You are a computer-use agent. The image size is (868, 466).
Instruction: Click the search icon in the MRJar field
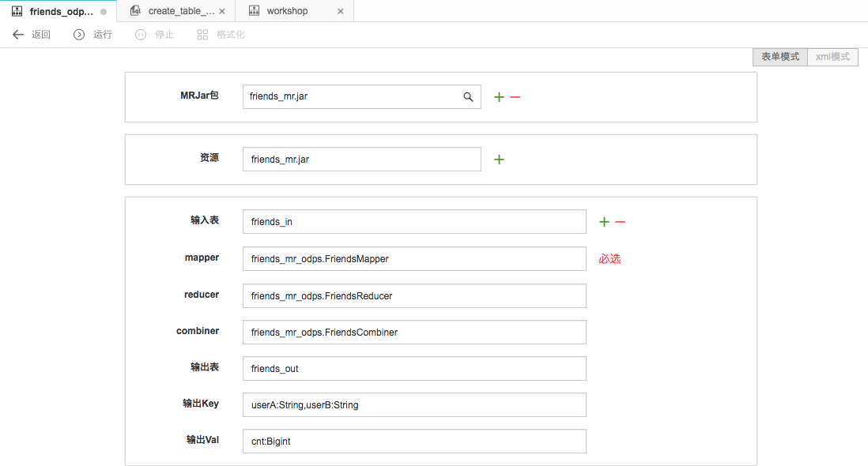468,96
